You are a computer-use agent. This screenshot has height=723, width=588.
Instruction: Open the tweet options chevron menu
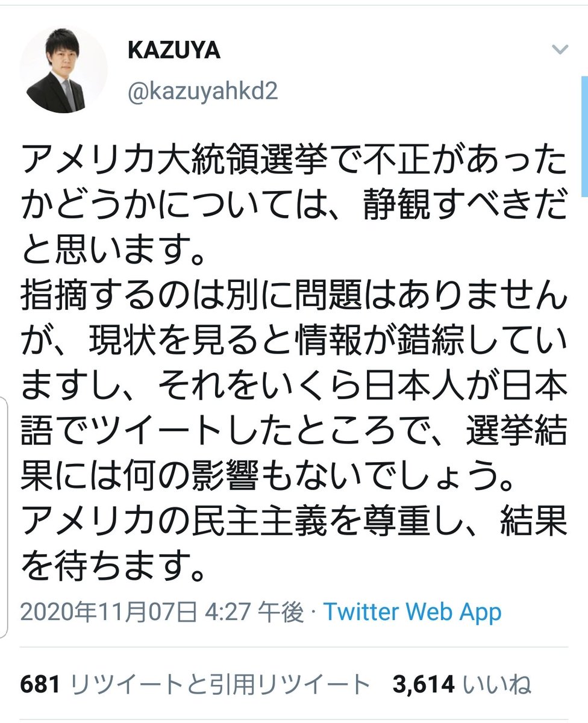[560, 50]
